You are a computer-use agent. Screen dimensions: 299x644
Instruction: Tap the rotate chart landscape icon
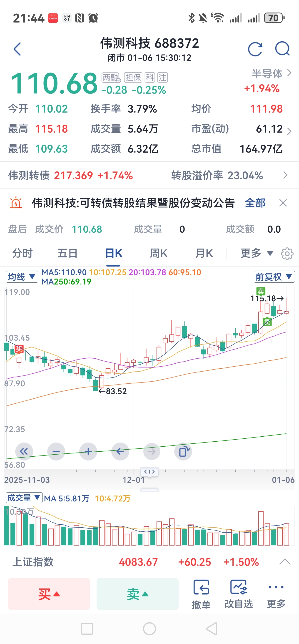point(183,451)
